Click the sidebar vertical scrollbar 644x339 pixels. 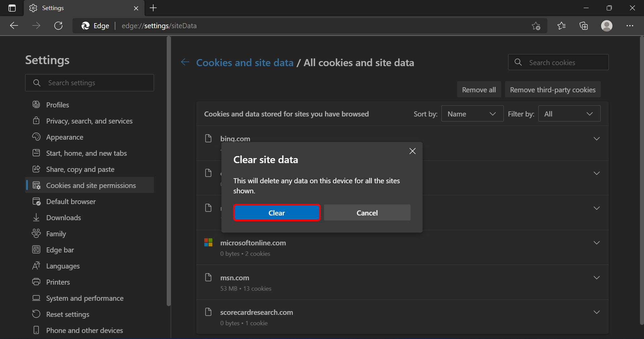tap(169, 171)
